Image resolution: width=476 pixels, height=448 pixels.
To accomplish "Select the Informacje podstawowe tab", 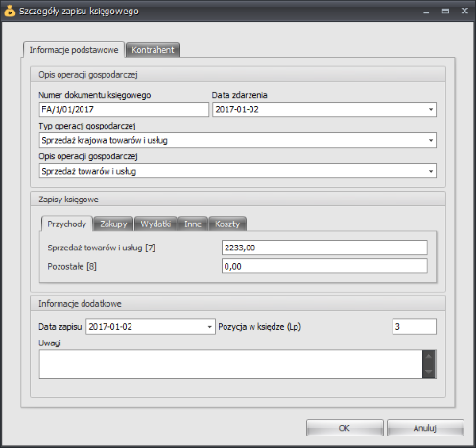I will pyautogui.click(x=74, y=50).
